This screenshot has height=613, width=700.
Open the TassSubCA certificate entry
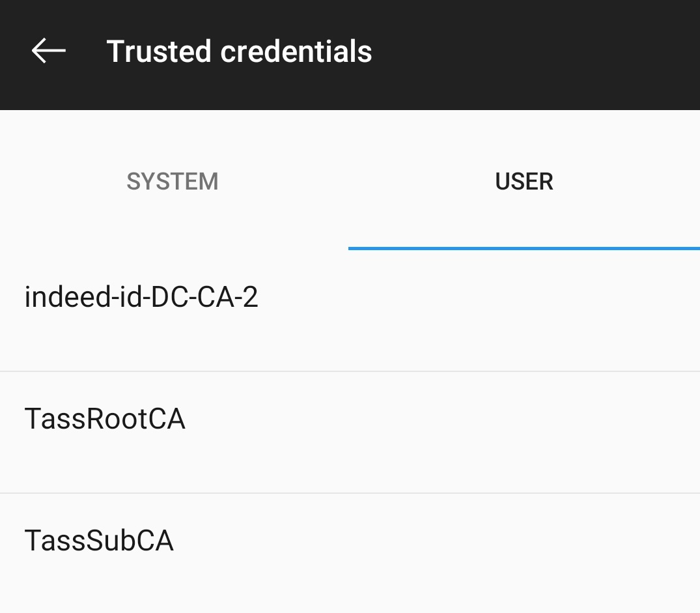[99, 541]
